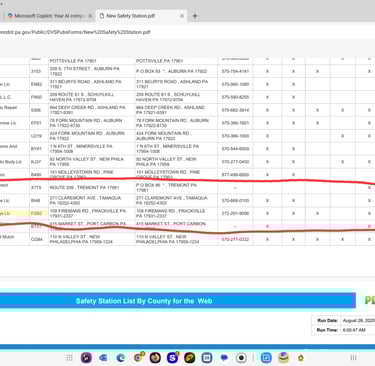Select station number 3103 cell
The width and height of the screenshot is (375, 366).
tap(36, 71)
